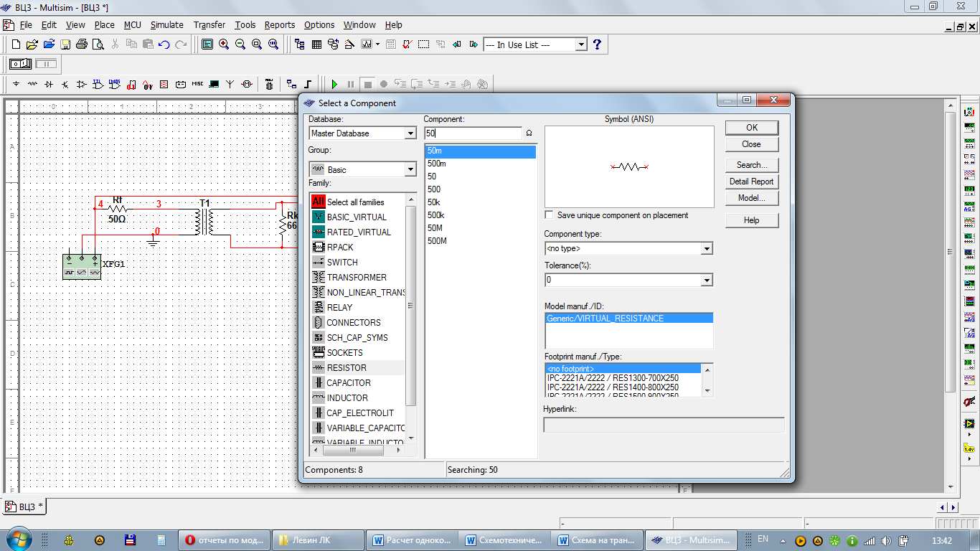Place basic resistor component icon
The height and width of the screenshot is (551, 980).
coord(32,84)
